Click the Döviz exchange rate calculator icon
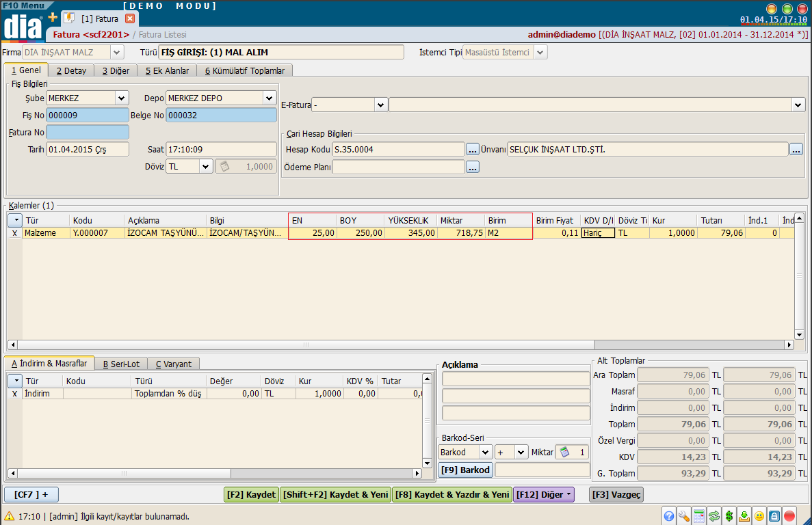 [x=225, y=167]
